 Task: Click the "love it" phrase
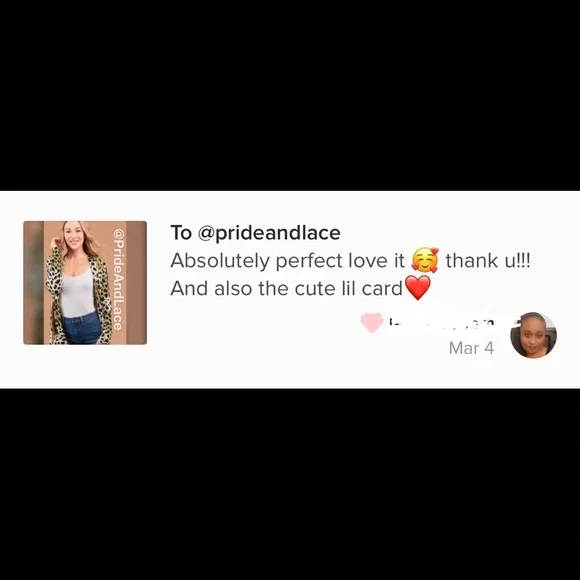point(377,261)
